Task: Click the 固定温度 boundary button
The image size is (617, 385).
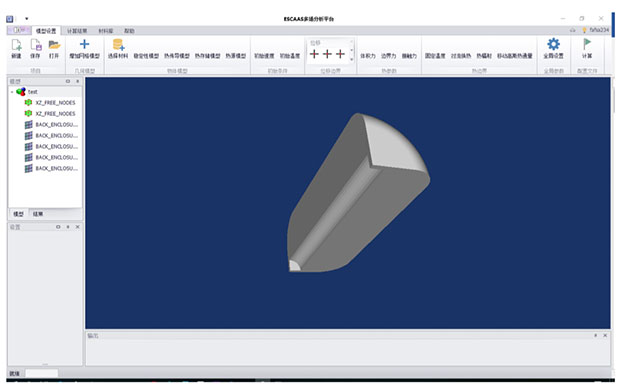Action: point(435,56)
